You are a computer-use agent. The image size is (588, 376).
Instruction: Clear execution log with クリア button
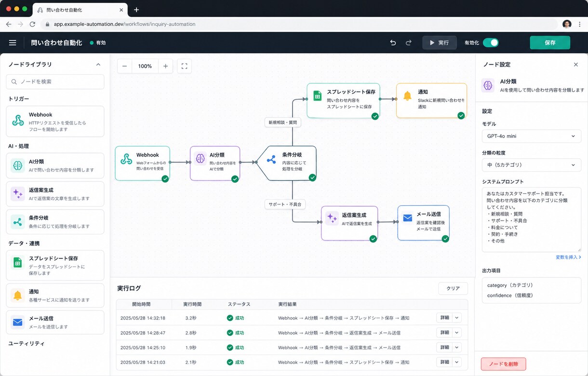pos(453,288)
